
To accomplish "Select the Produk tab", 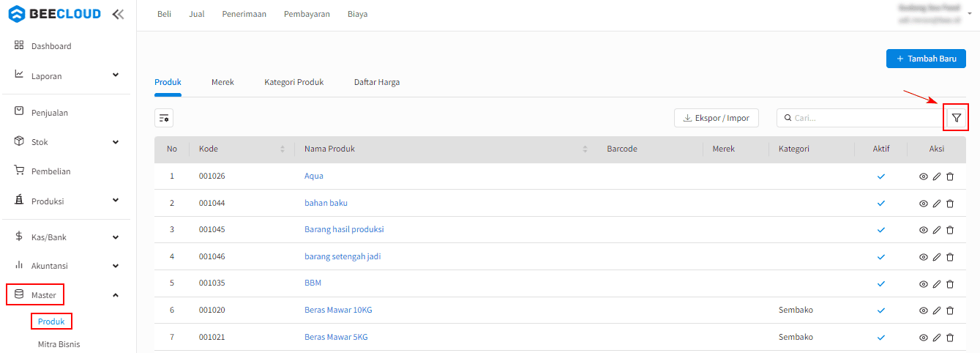I will [168, 82].
